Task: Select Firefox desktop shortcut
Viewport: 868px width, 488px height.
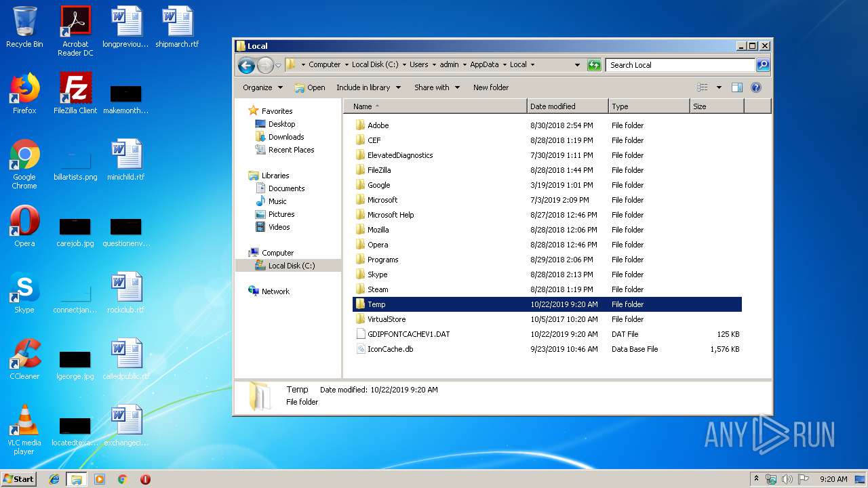Action: tap(24, 94)
